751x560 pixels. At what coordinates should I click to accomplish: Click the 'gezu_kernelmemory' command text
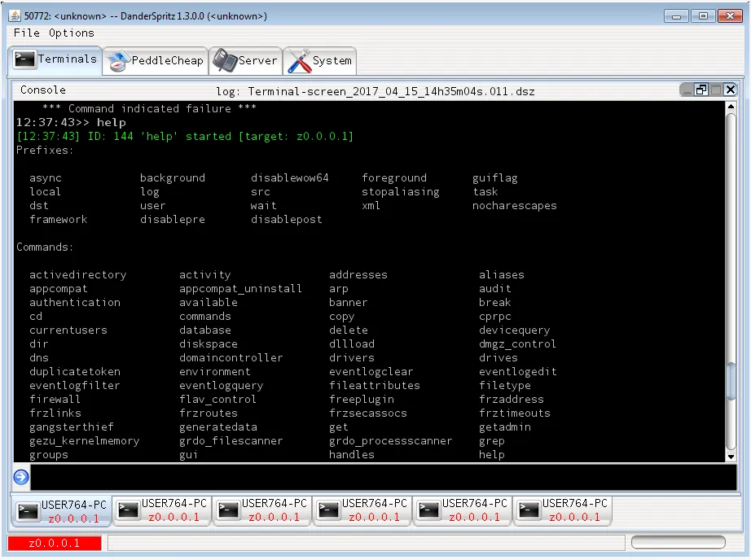click(84, 441)
